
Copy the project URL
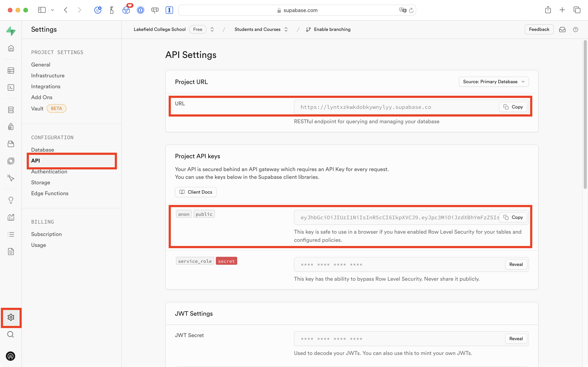click(513, 107)
